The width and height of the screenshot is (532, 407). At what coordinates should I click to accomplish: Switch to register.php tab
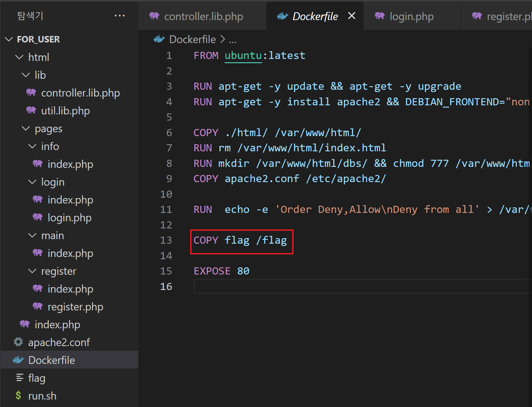pyautogui.click(x=497, y=16)
